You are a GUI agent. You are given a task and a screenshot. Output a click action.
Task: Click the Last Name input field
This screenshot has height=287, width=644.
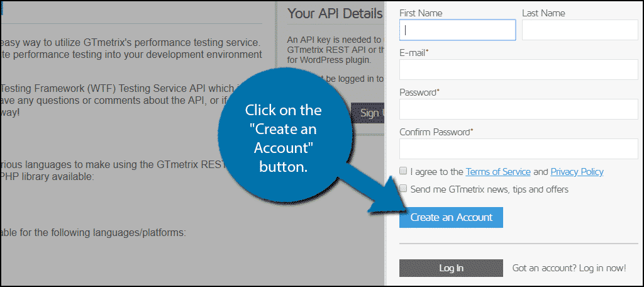coord(579,30)
